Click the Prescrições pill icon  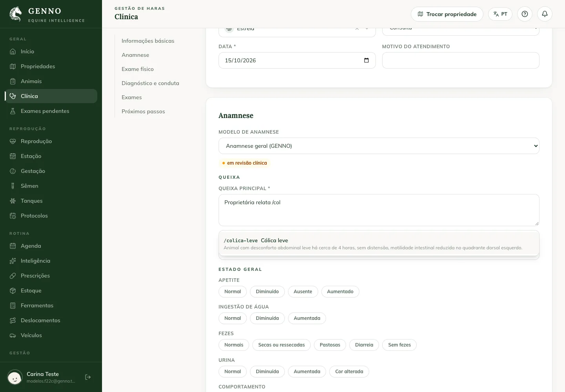point(13,276)
